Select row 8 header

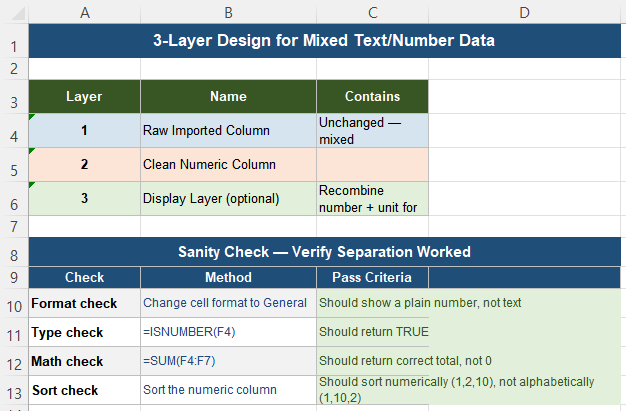pyautogui.click(x=14, y=252)
